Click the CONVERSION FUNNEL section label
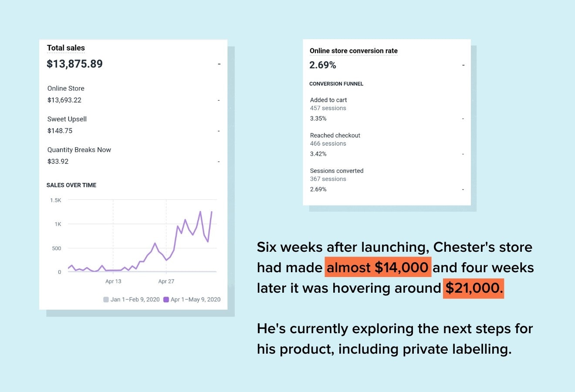 tap(336, 84)
